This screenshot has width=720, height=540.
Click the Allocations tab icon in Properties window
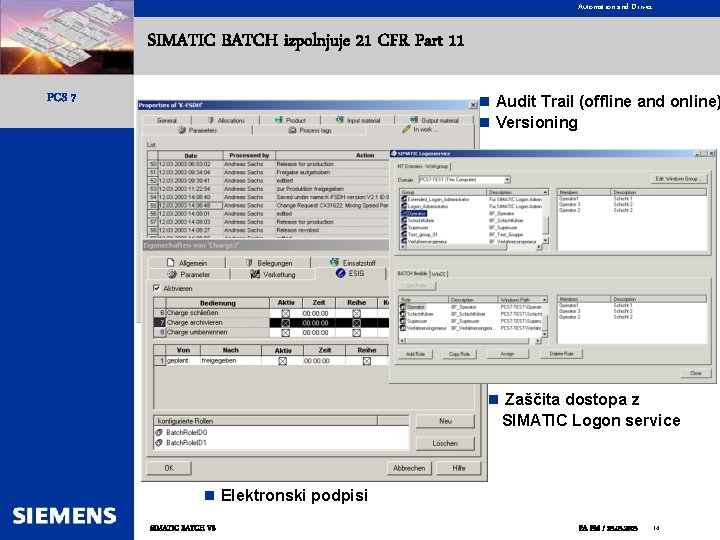(x=211, y=120)
